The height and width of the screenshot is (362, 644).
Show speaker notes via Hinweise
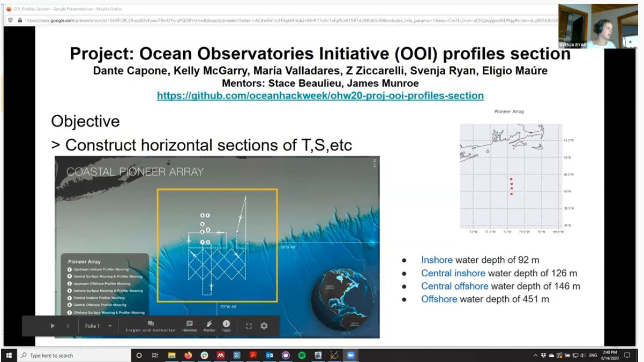click(x=189, y=326)
